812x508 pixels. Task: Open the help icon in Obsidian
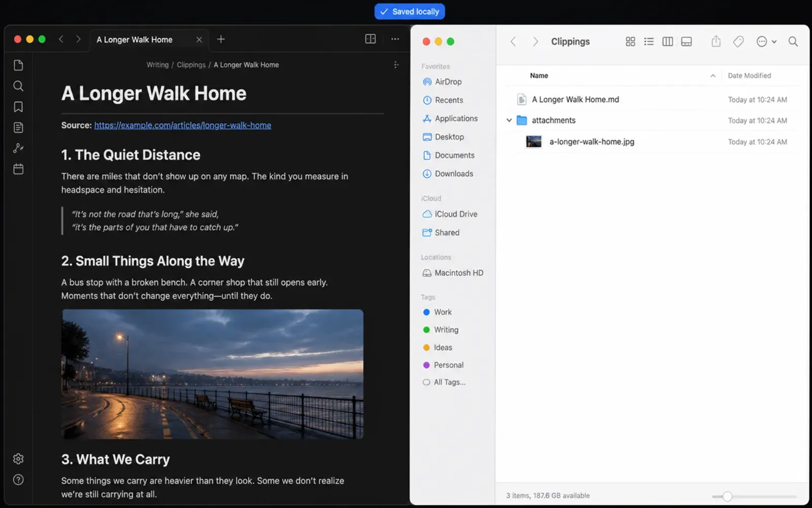[18, 480]
